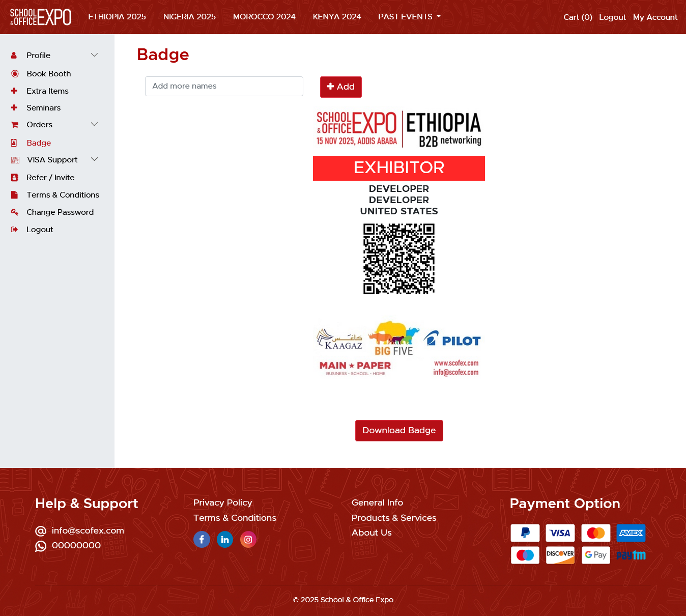Image resolution: width=686 pixels, height=616 pixels.
Task: Click the VISA Support sidebar icon
Action: [x=15, y=160]
